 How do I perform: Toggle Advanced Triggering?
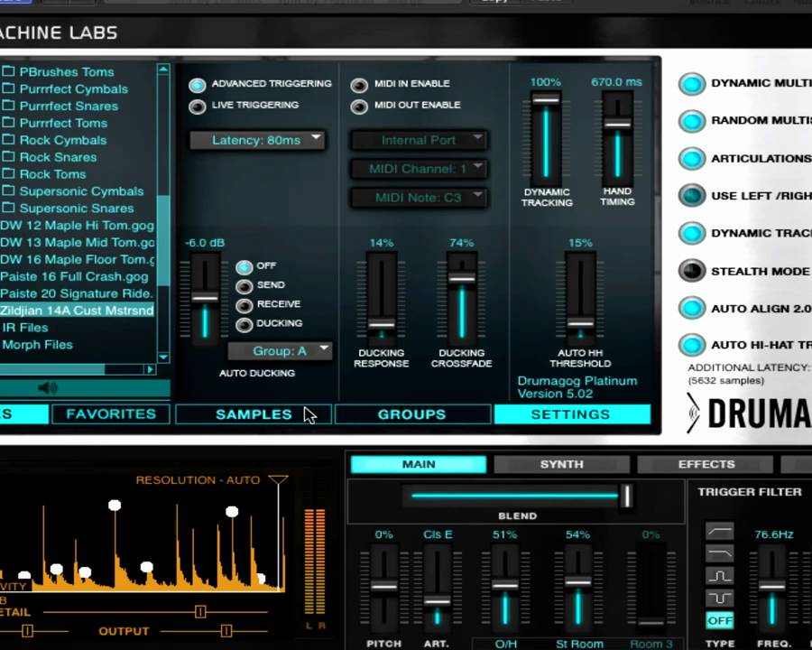[x=198, y=85]
